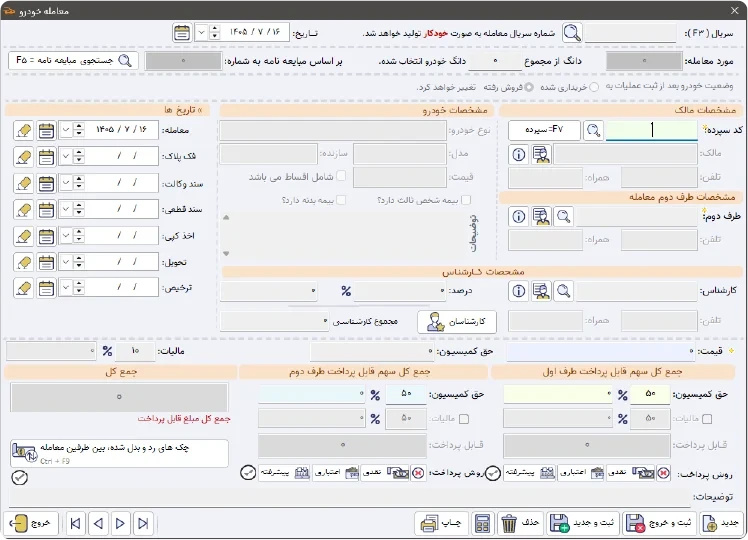Click the info icon in the طرف دوم row
The width and height of the screenshot is (748, 540).
pos(519,217)
